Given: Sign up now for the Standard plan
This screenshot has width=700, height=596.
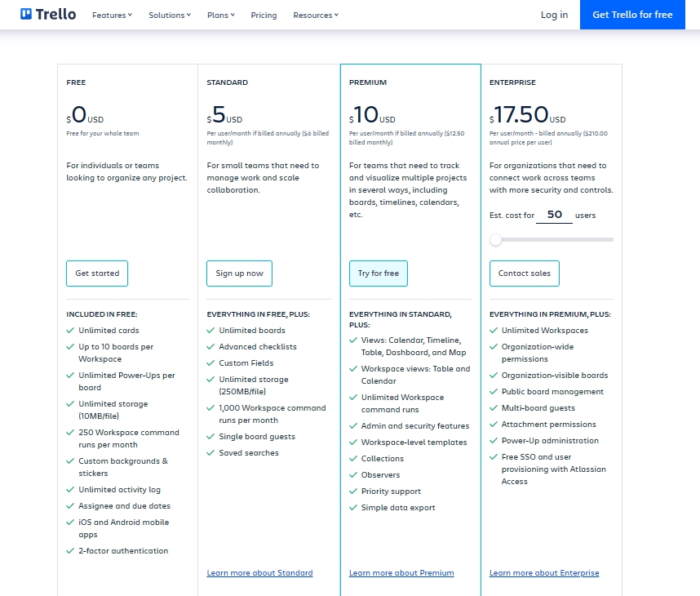Looking at the screenshot, I should pyautogui.click(x=239, y=274).
